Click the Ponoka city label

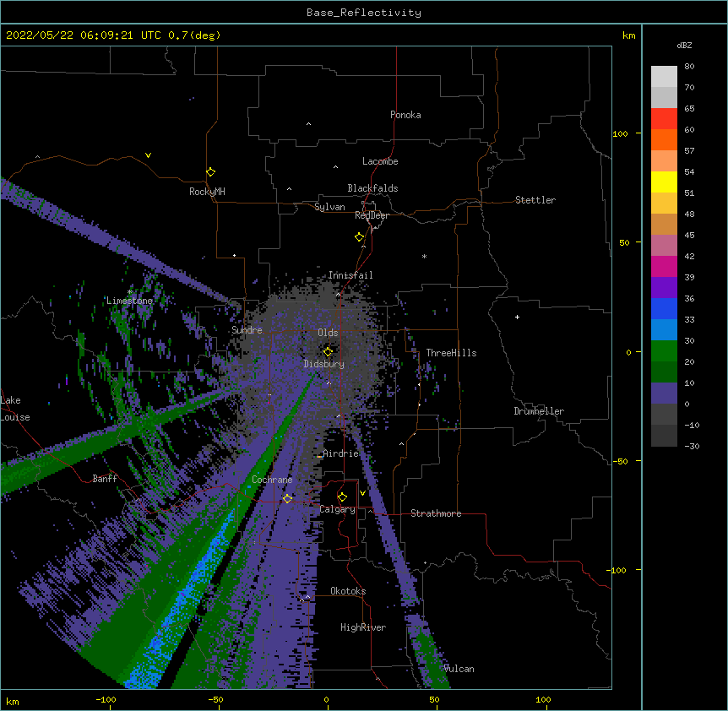pyautogui.click(x=405, y=115)
